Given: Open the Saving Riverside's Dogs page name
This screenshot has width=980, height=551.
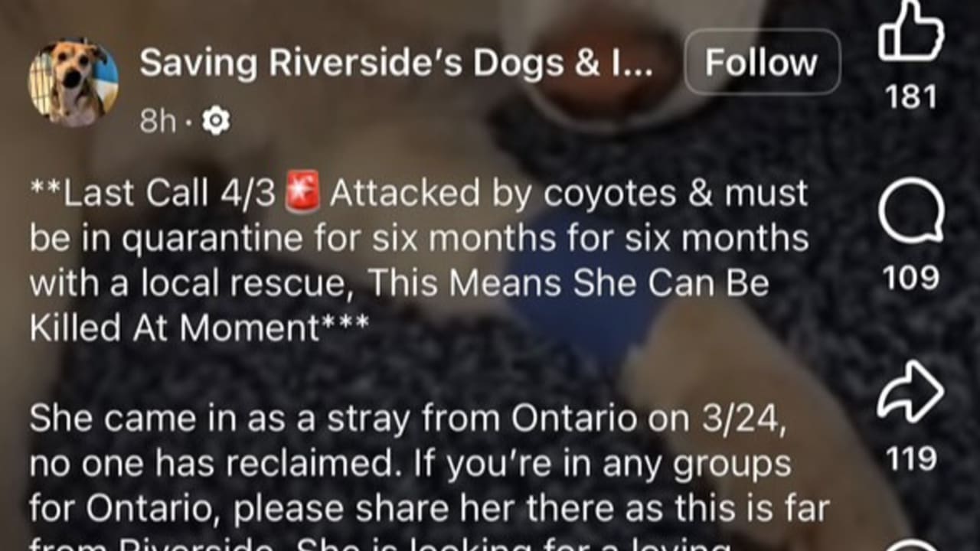Looking at the screenshot, I should point(397,64).
